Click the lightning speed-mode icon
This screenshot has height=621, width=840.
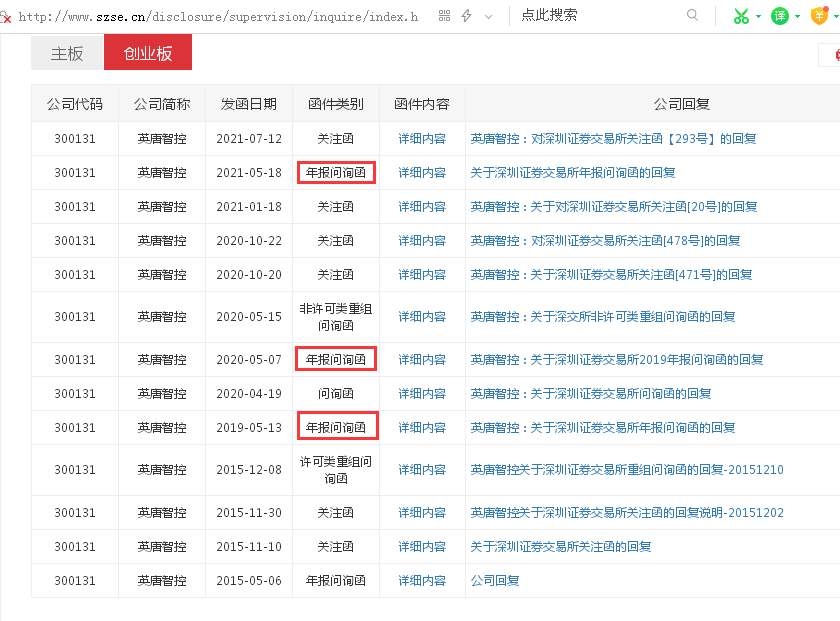(466, 16)
